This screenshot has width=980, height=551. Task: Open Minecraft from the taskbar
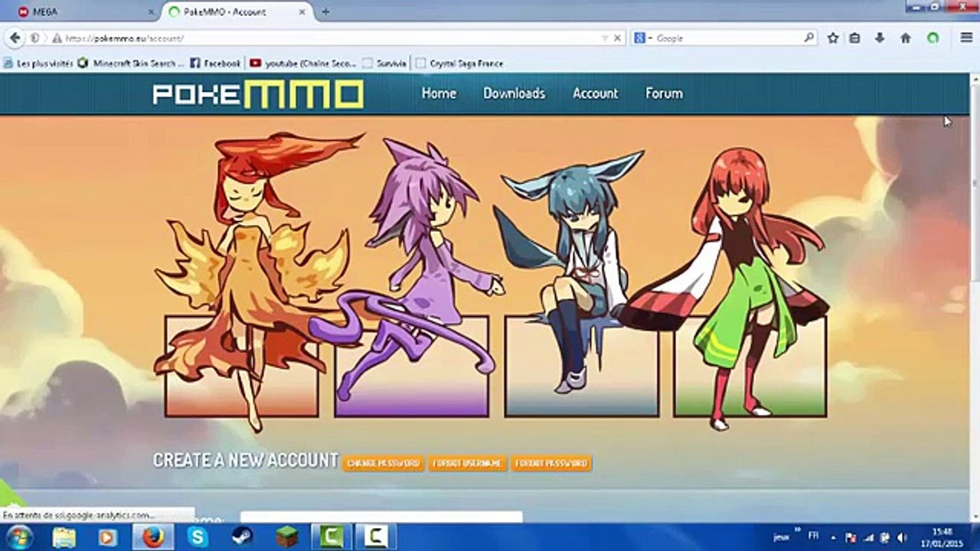[x=286, y=537]
